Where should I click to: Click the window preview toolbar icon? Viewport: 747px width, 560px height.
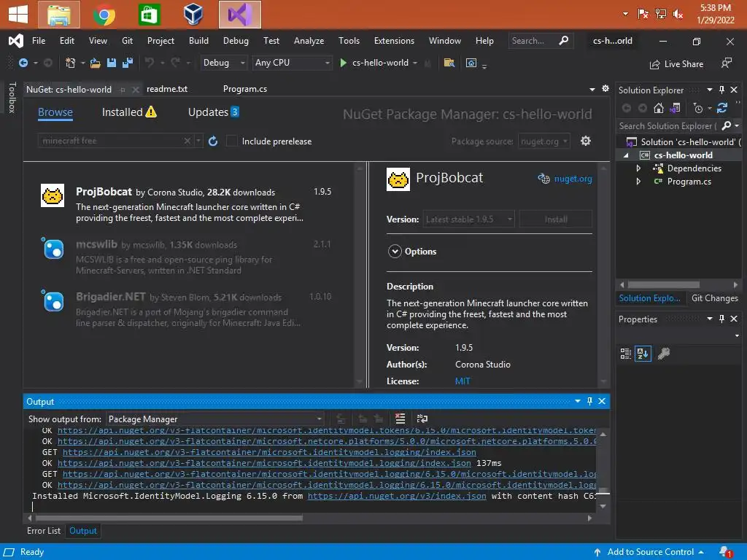471,63
